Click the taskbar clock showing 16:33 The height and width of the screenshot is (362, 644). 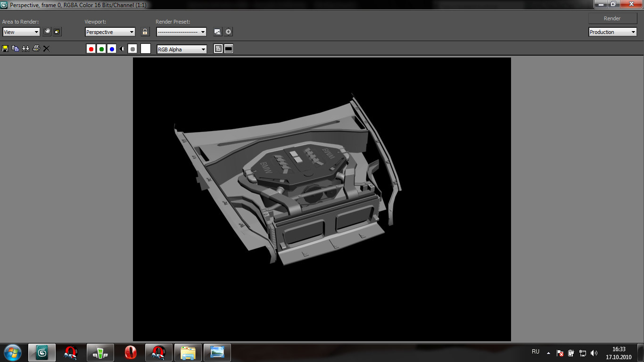pyautogui.click(x=619, y=353)
